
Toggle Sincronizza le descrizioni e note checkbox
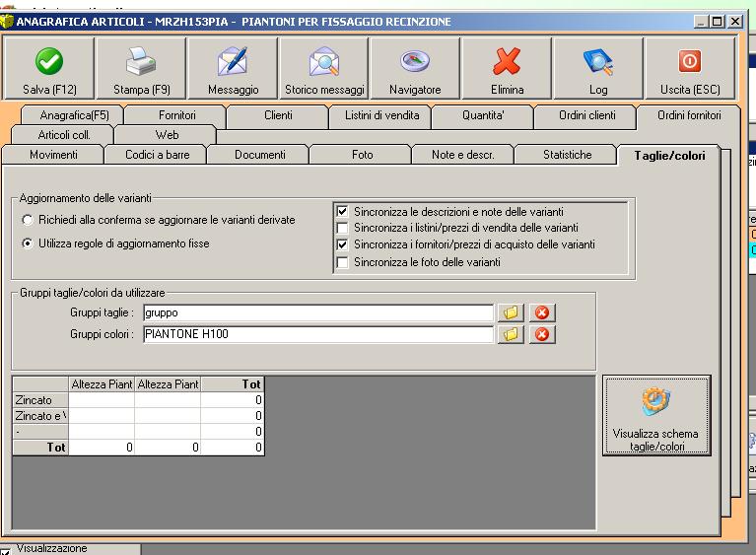[x=342, y=212]
